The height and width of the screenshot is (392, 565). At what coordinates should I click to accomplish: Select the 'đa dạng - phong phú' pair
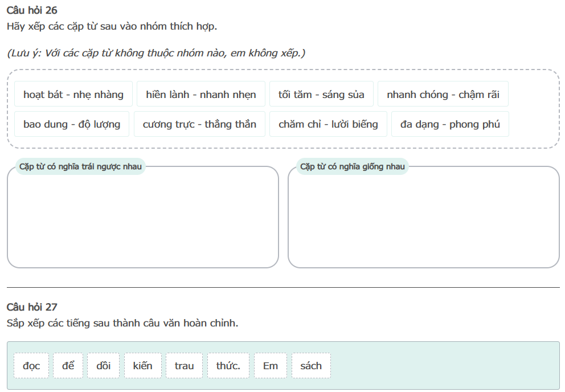[450, 124]
